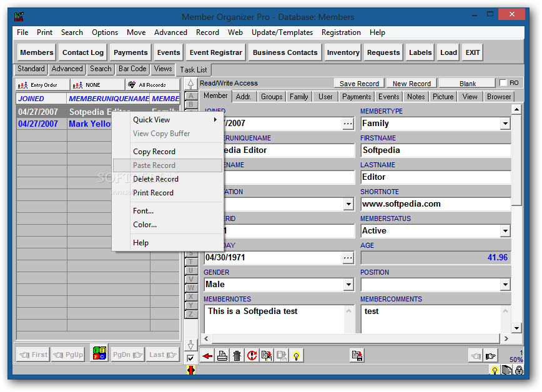The width and height of the screenshot is (542, 392).
Task: Click the vertical scrollbar up arrow
Action: (x=516, y=110)
